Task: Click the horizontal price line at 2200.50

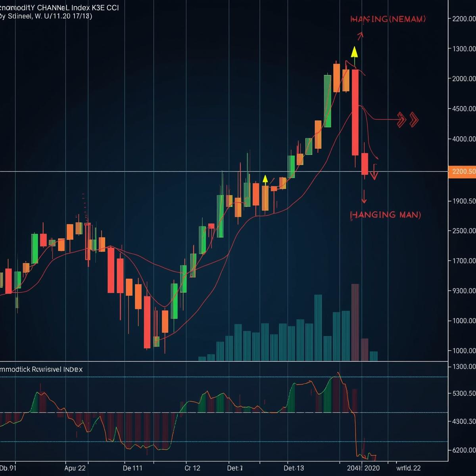Action: pyautogui.click(x=119, y=171)
